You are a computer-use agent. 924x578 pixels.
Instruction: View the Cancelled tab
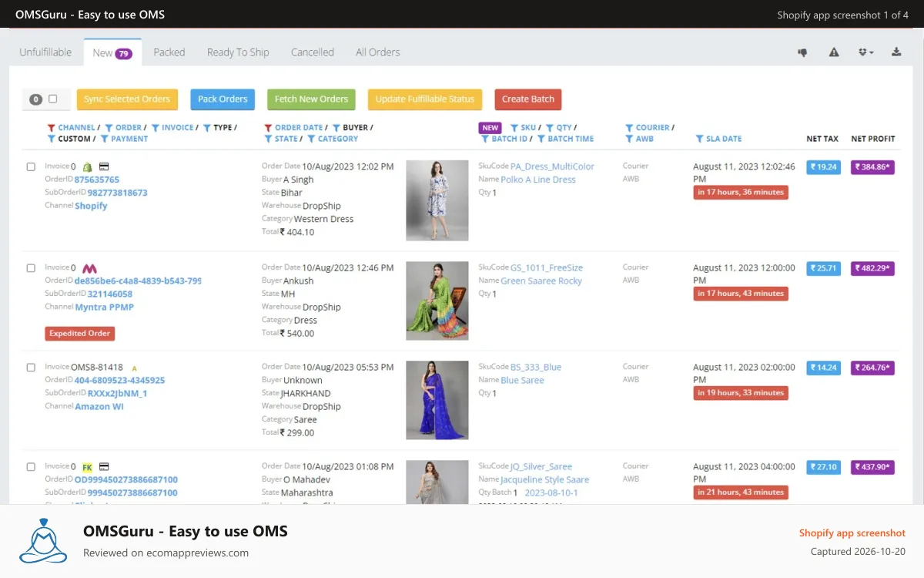tap(313, 52)
